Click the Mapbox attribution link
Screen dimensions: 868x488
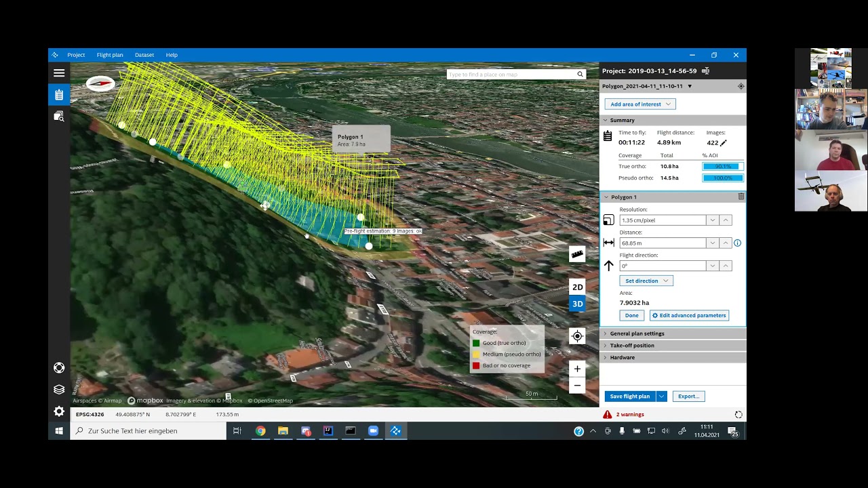click(x=146, y=401)
